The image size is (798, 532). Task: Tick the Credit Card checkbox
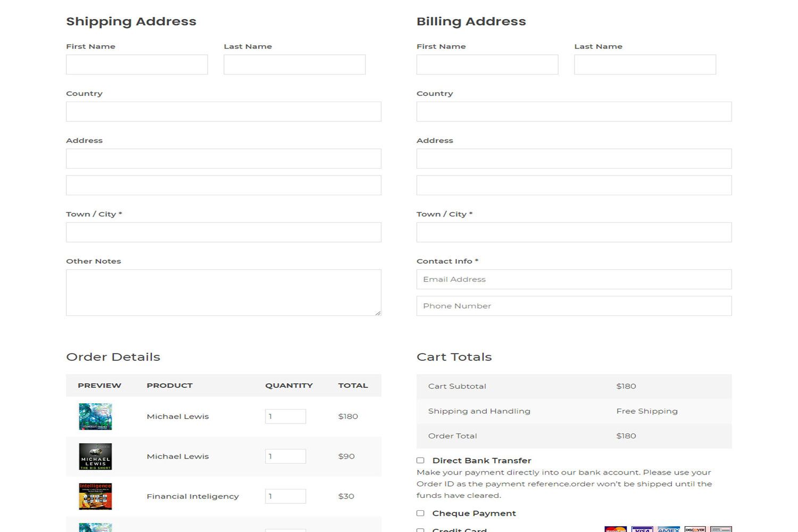(420, 530)
